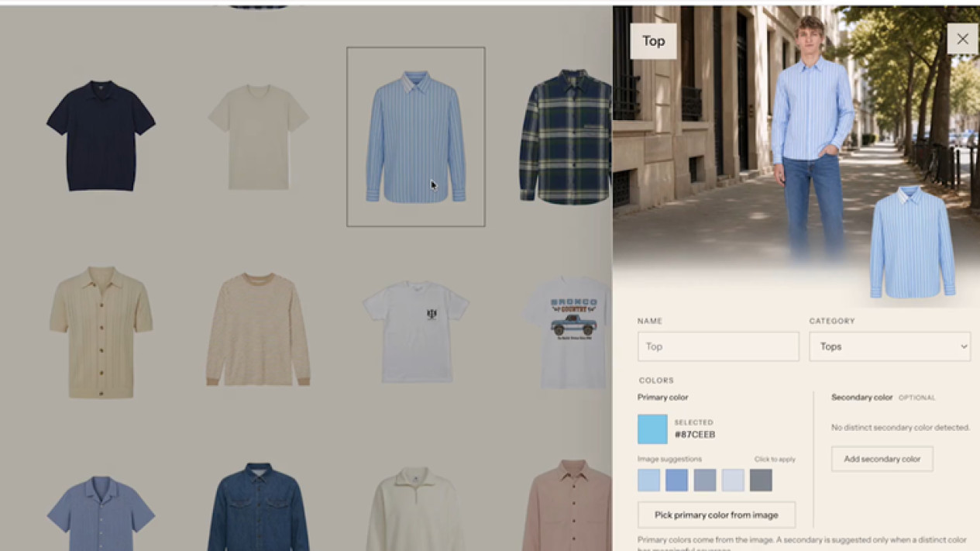Select the cream button-up knit shirt

pos(101,332)
